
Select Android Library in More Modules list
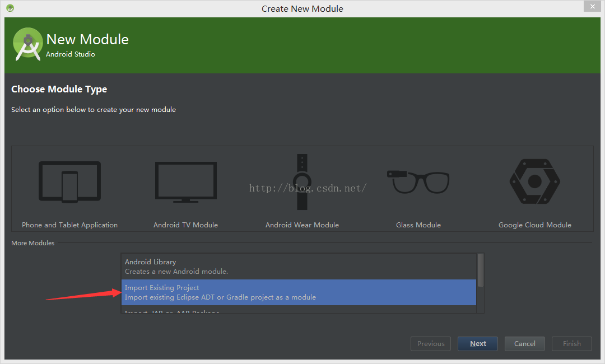(x=299, y=267)
